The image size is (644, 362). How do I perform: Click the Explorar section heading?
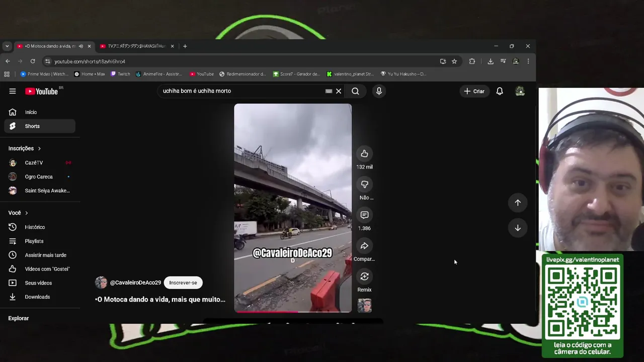click(19, 318)
